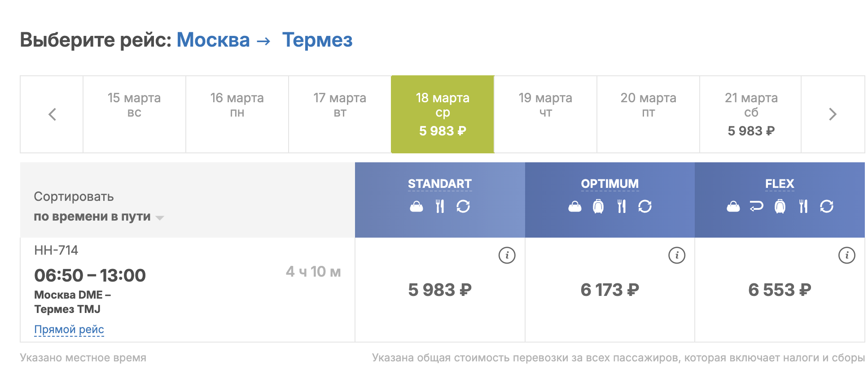Click info icon in the OPTIMUM fare cell
The width and height of the screenshot is (868, 382).
click(x=676, y=256)
